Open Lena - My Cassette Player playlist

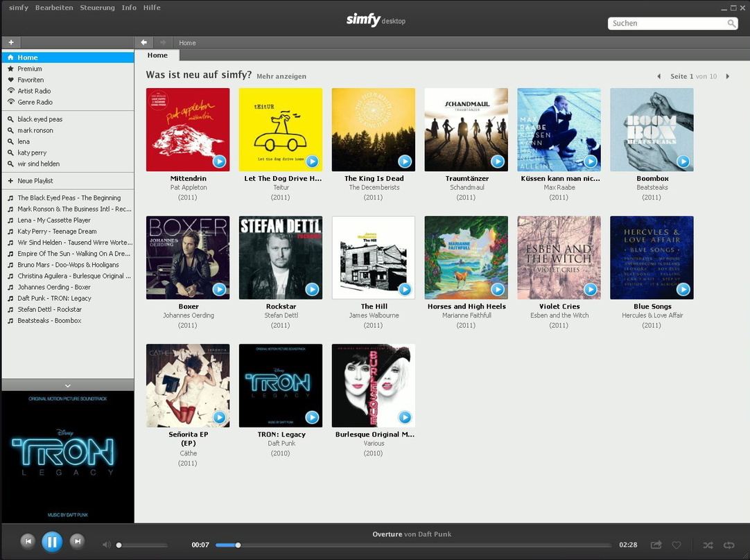(x=68, y=220)
